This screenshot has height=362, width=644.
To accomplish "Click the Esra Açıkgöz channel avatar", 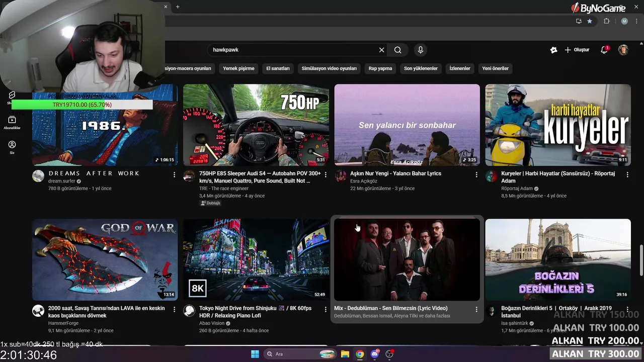I will 340,176.
